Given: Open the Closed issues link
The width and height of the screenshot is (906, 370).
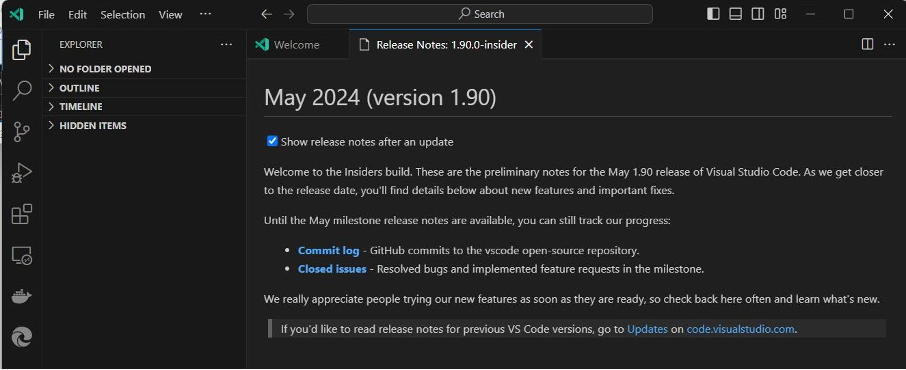Looking at the screenshot, I should [332, 269].
